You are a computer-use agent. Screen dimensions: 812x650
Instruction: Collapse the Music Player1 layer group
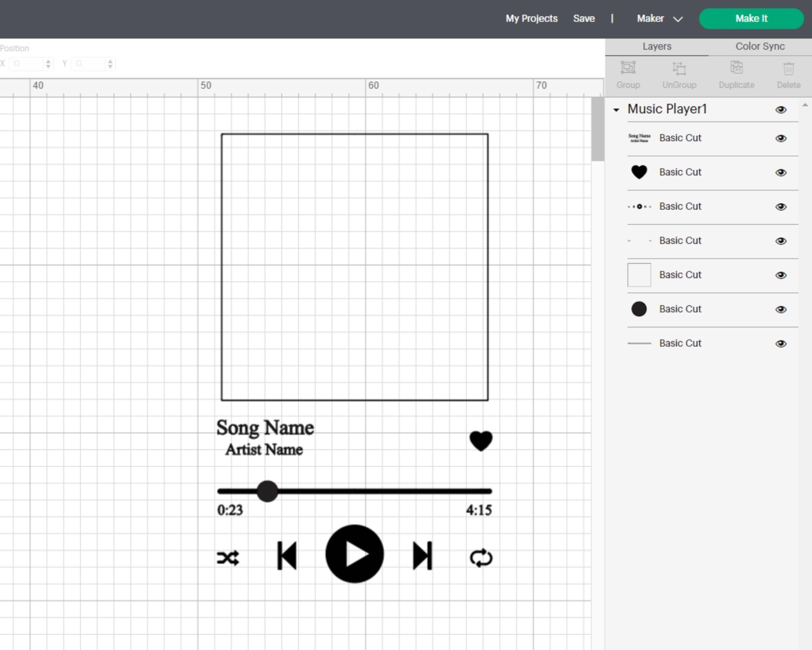click(616, 110)
